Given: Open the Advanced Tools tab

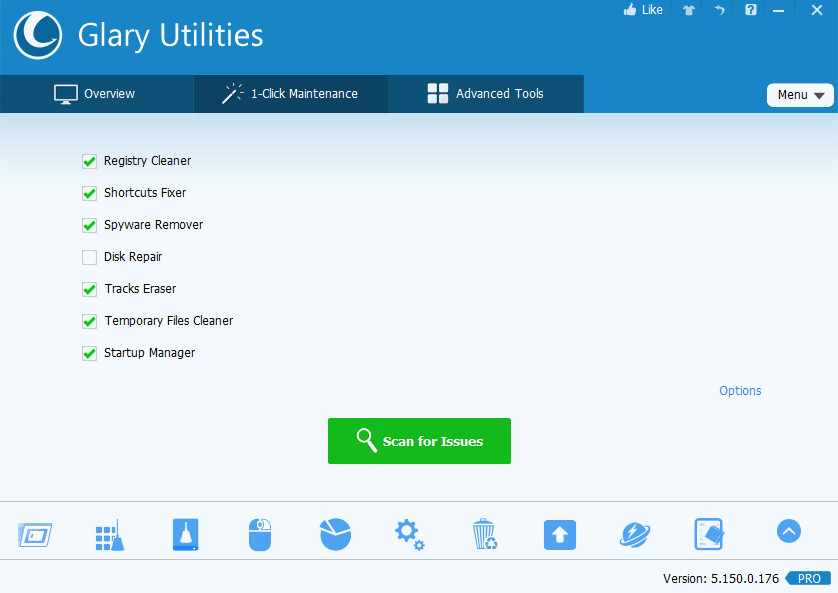Looking at the screenshot, I should point(485,93).
